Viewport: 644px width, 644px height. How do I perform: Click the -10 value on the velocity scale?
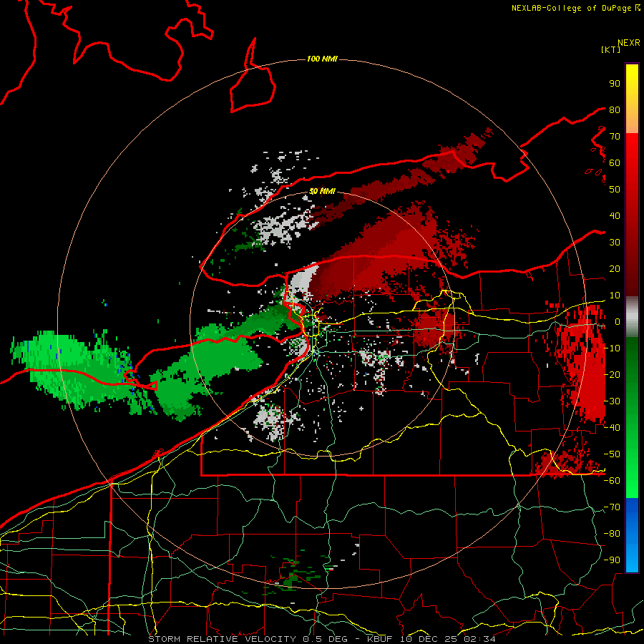(612, 348)
